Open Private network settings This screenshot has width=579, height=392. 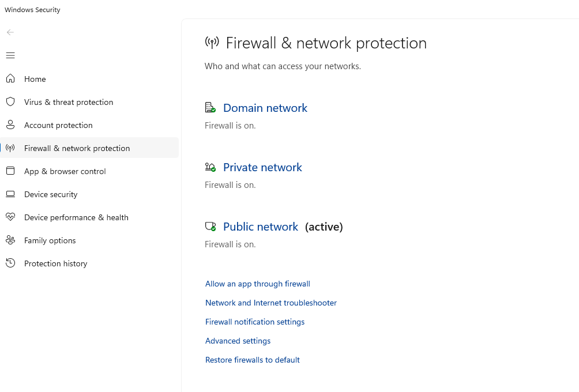pos(262,167)
